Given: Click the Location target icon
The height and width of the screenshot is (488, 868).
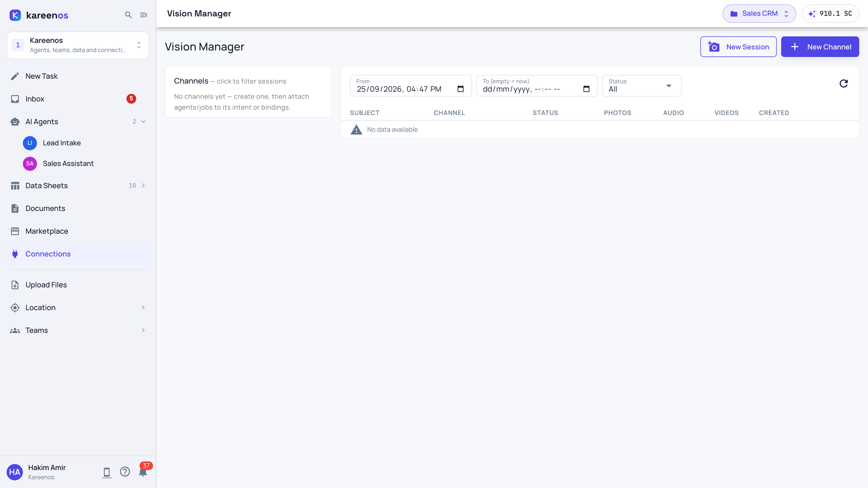Looking at the screenshot, I should coord(15,308).
